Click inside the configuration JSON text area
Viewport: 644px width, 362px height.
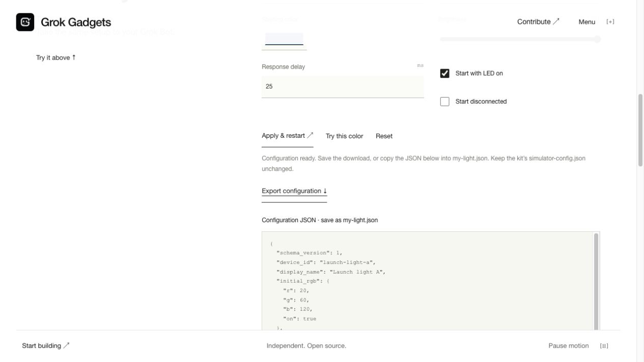pos(428,281)
